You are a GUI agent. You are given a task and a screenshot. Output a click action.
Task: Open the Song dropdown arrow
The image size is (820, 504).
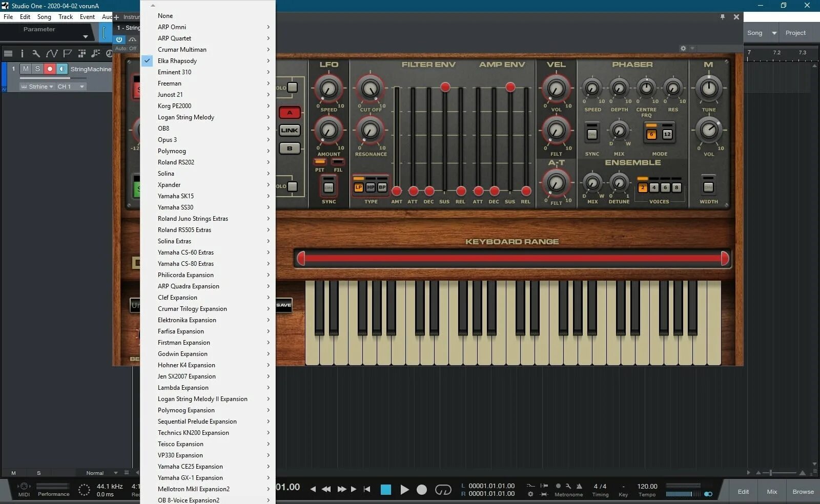[x=774, y=33]
